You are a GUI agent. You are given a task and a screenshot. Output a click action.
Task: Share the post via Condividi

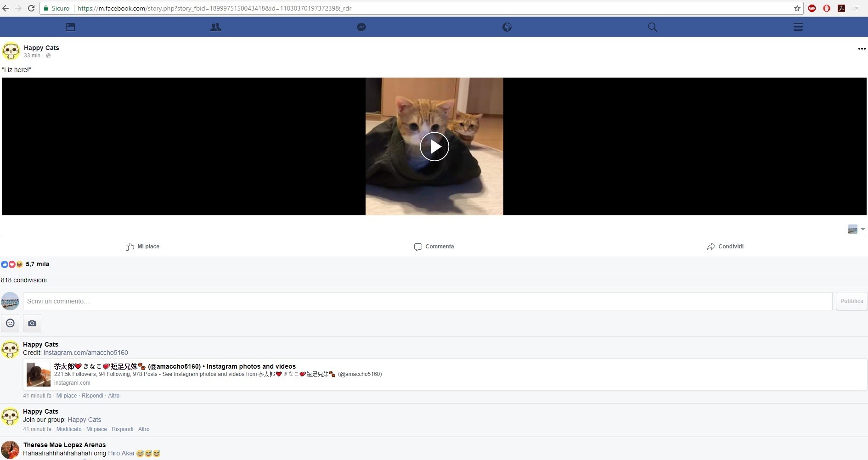coord(725,247)
